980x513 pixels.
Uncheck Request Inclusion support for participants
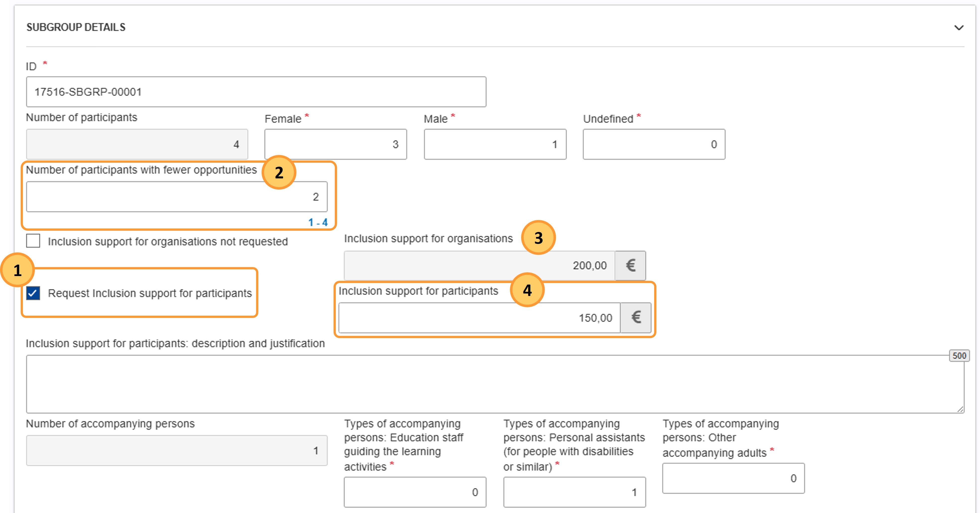[x=33, y=293]
